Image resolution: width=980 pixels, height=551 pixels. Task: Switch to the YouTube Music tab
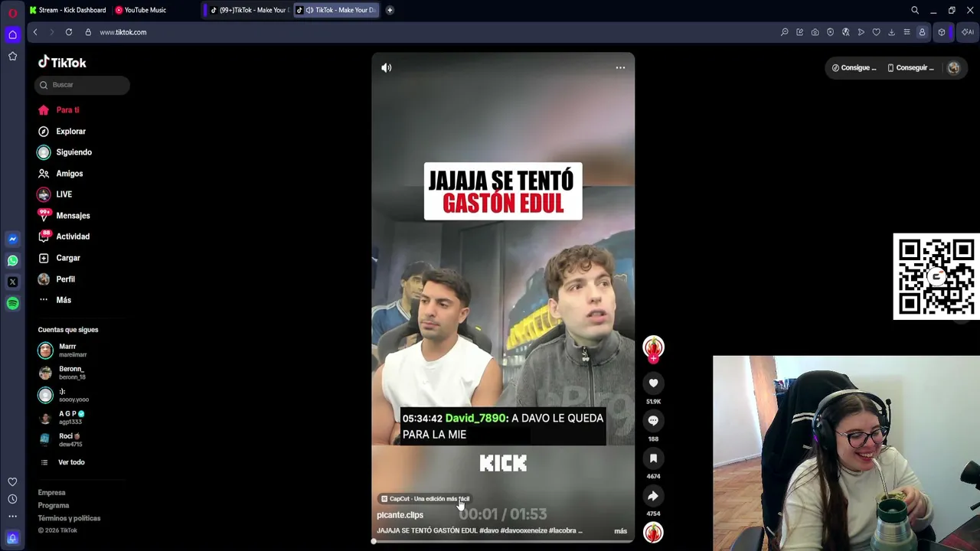[x=141, y=10]
